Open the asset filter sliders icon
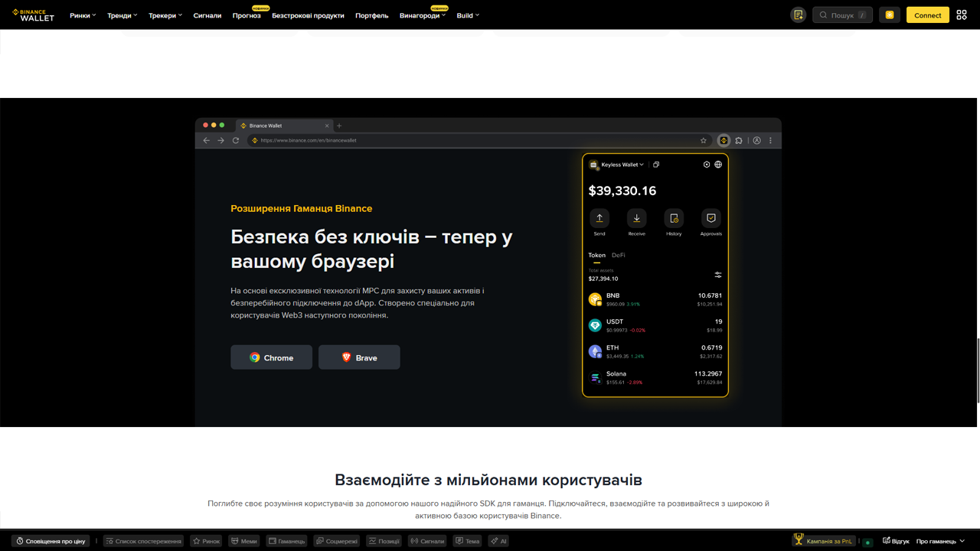 pos(718,275)
